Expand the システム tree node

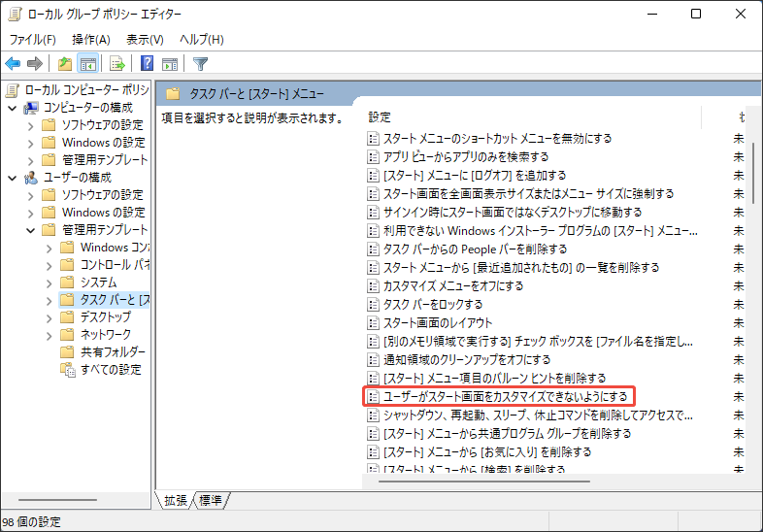tap(49, 283)
